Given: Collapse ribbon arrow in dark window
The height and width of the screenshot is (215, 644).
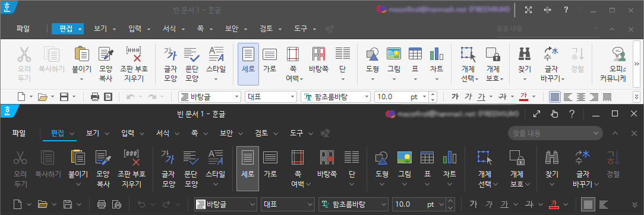Looking at the screenshot, I should pyautogui.click(x=615, y=133).
